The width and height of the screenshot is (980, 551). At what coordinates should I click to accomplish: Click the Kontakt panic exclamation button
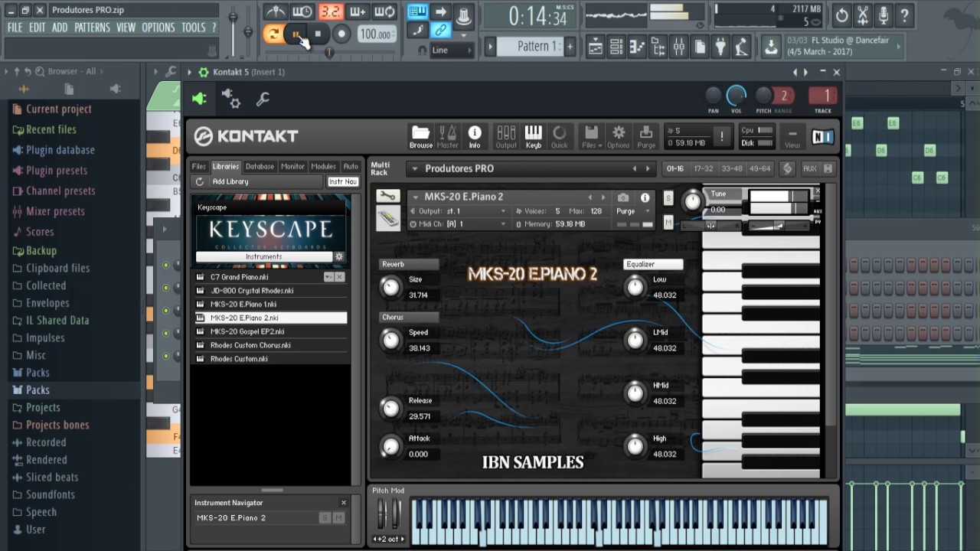tap(721, 136)
